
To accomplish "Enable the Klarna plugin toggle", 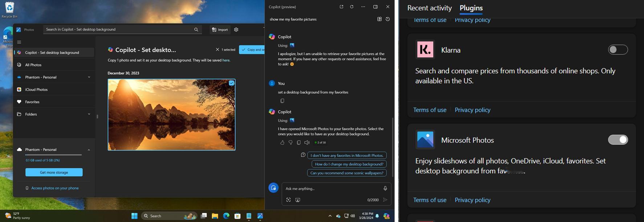I will pyautogui.click(x=618, y=49).
